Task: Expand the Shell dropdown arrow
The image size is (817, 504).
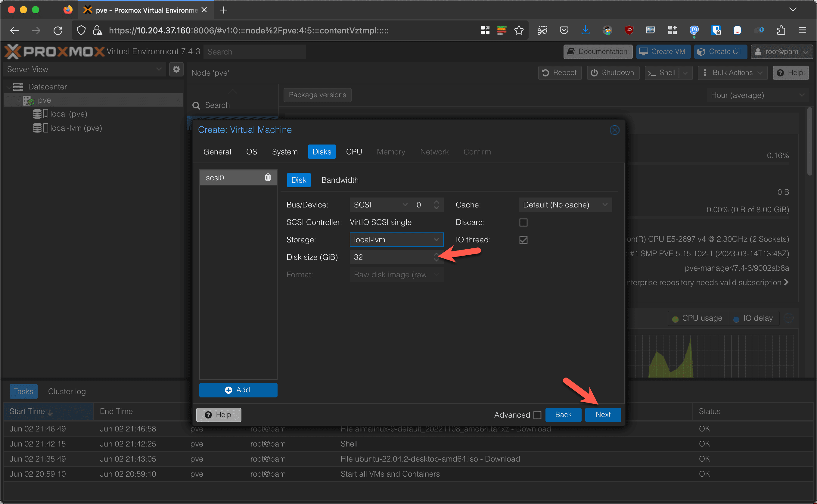Action: 685,73
